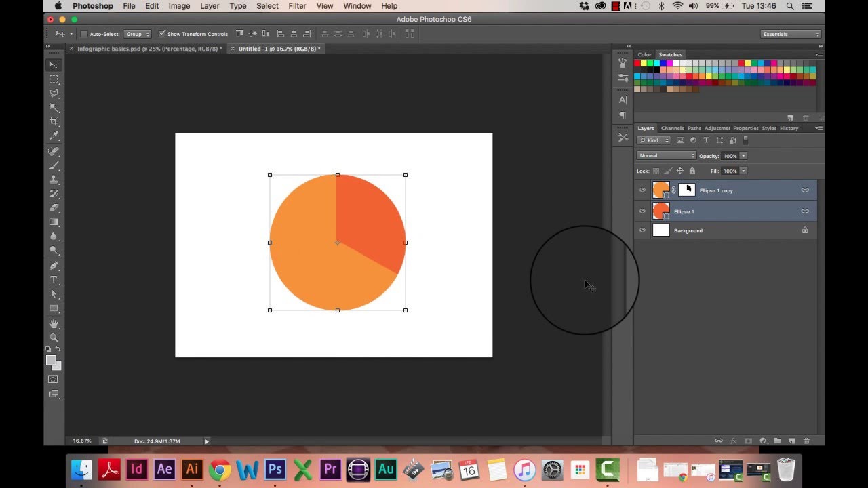Select the Path Selection tool
This screenshot has width=868, height=488.
click(54, 294)
